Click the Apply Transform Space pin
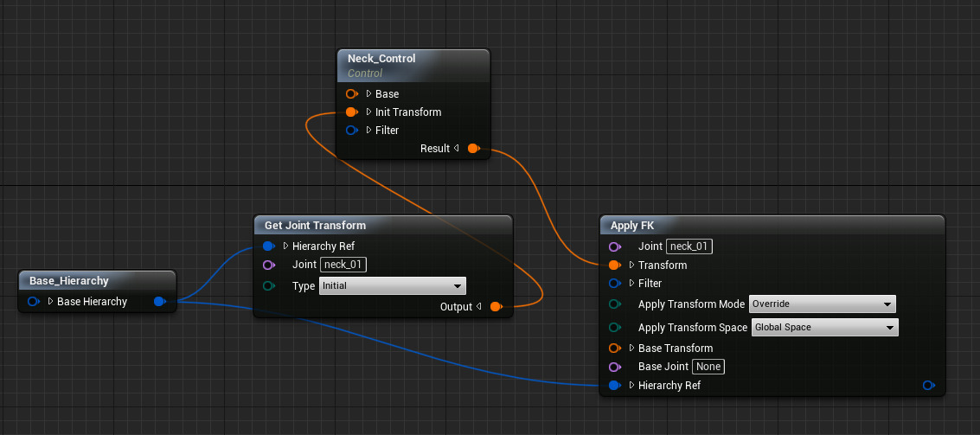 click(615, 327)
